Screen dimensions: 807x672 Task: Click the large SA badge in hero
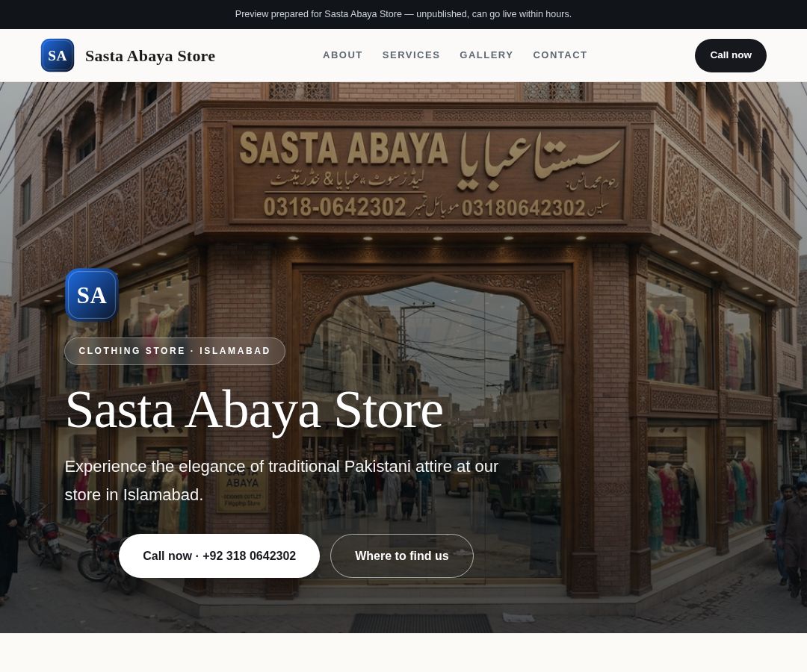(x=92, y=295)
